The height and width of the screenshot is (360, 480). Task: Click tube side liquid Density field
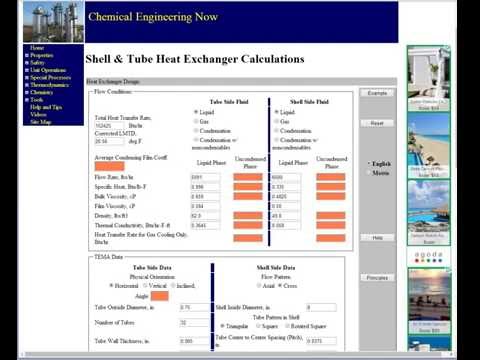(205, 216)
